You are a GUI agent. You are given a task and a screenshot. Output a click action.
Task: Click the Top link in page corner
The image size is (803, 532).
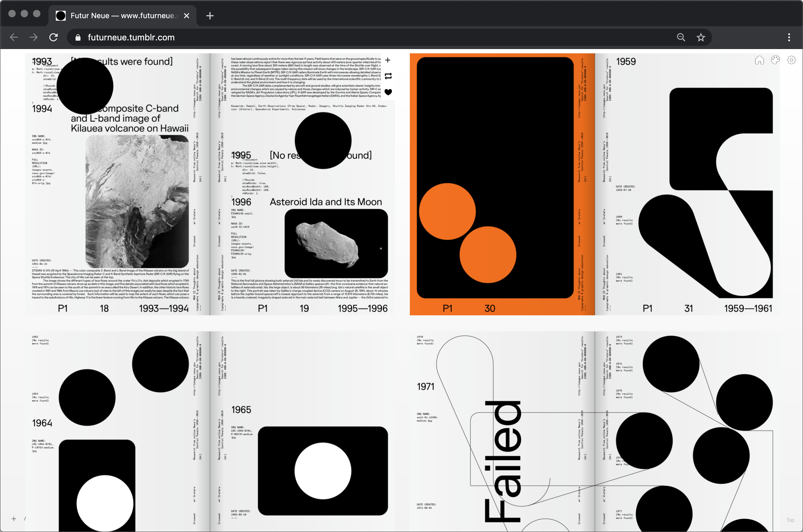(790, 520)
